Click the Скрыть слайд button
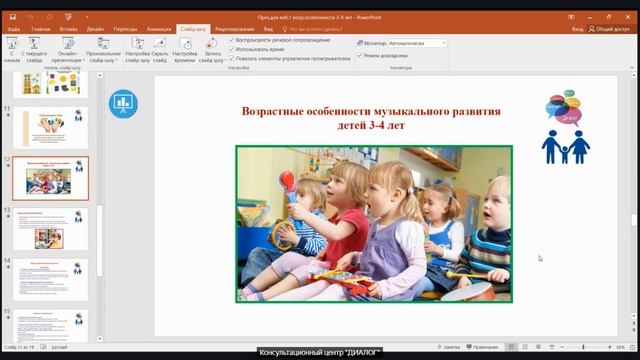Screen dimensions: 640x360 pyautogui.click(x=160, y=50)
